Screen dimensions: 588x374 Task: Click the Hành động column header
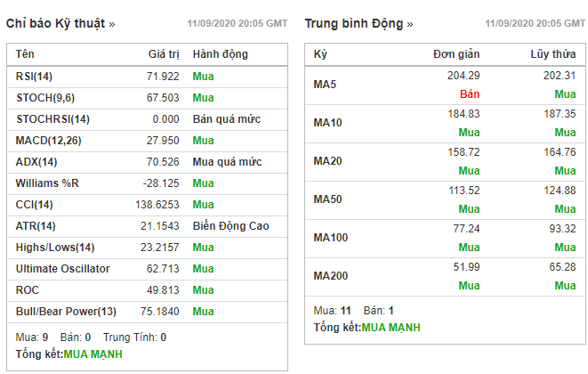pos(221,54)
